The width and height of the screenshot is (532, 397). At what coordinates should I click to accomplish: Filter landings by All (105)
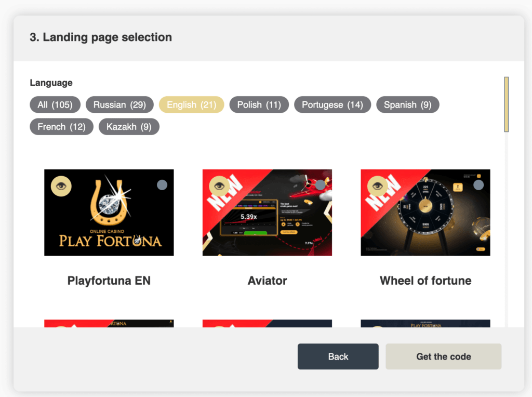point(55,104)
